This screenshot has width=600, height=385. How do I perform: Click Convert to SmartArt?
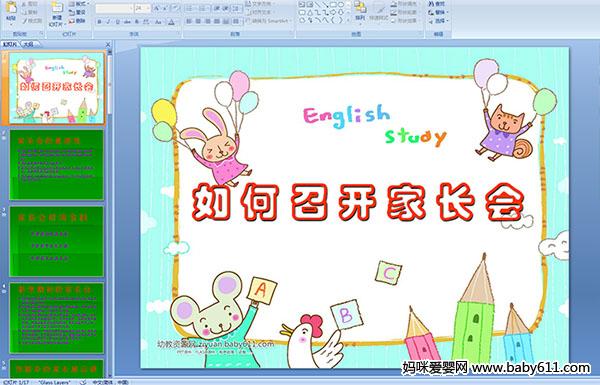point(268,21)
